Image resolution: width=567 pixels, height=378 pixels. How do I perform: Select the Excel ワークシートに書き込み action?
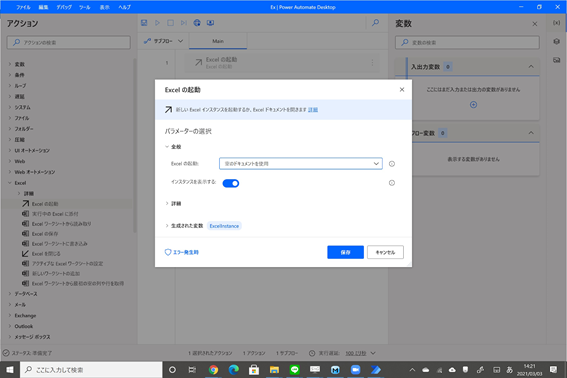[x=55, y=244]
